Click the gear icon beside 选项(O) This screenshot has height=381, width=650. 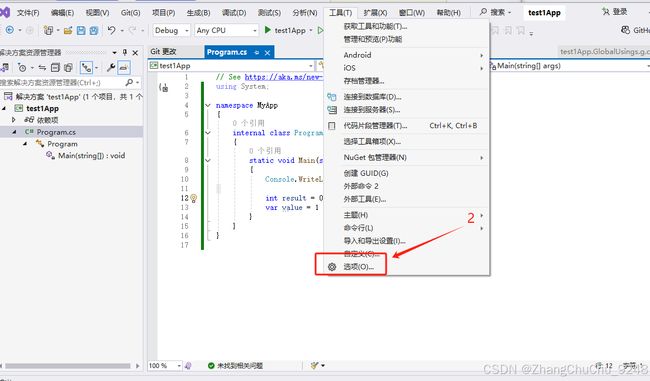click(x=332, y=267)
